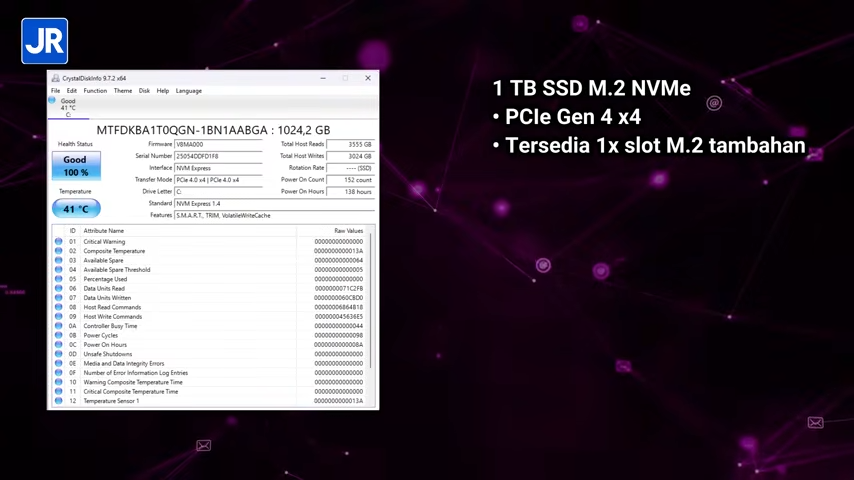Click the JR channel logo

45,41
